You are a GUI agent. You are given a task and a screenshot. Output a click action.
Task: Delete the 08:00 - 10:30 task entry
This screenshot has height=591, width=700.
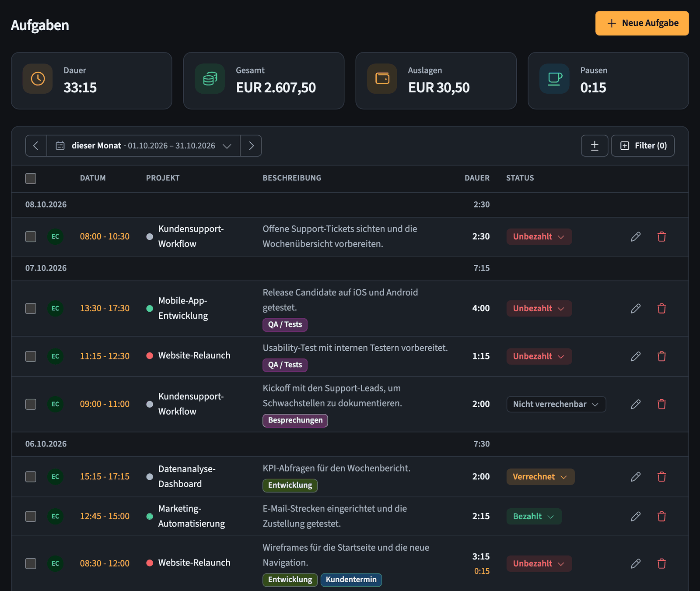pyautogui.click(x=661, y=237)
